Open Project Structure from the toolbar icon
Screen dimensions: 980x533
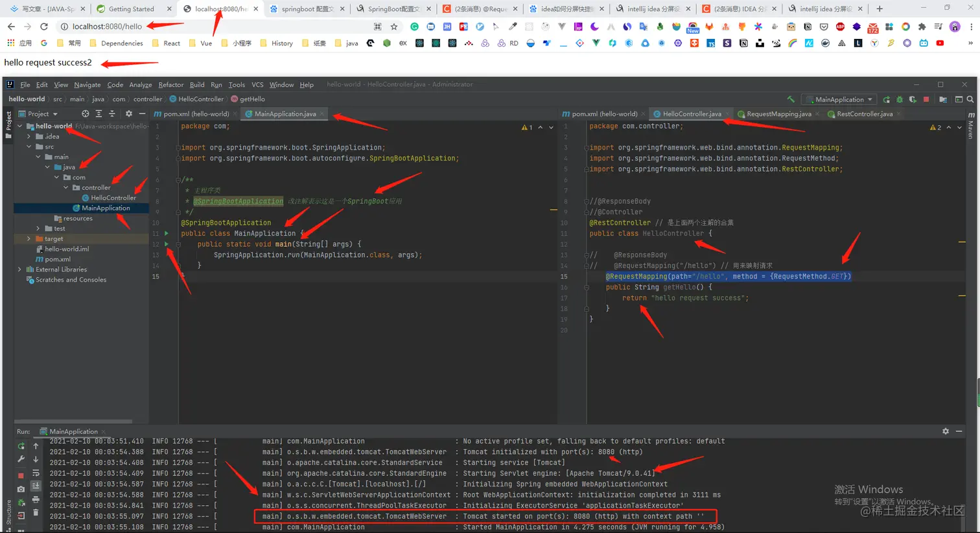tap(943, 99)
